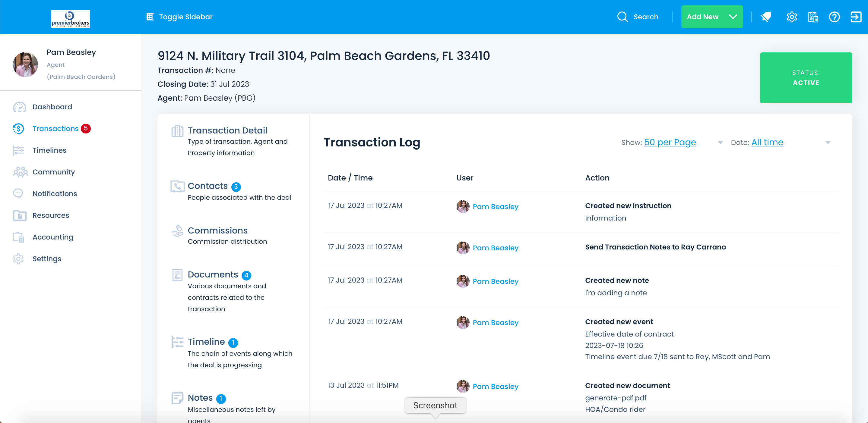Click 'Send Transaction Notes to Ray Carrano' text
The image size is (868, 423).
(655, 247)
